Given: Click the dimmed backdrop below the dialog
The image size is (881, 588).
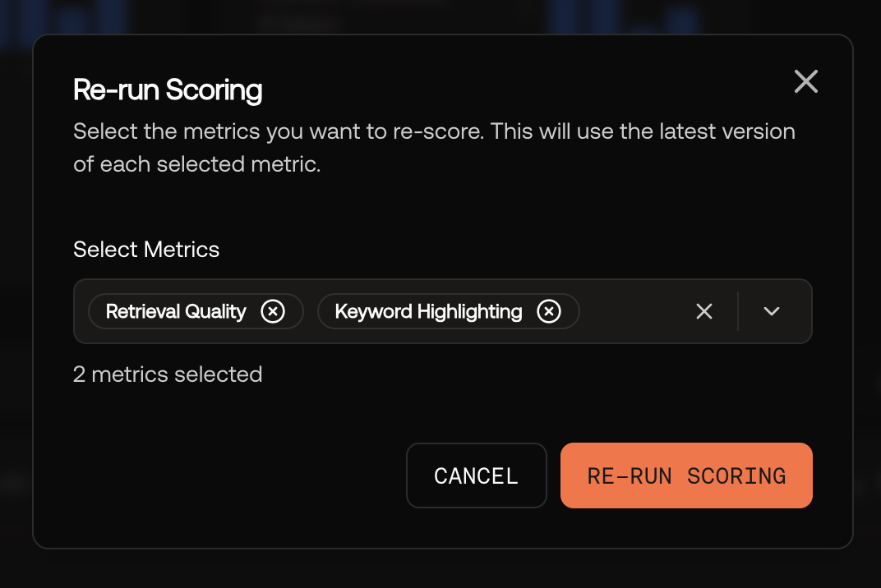Looking at the screenshot, I should click(x=441, y=569).
